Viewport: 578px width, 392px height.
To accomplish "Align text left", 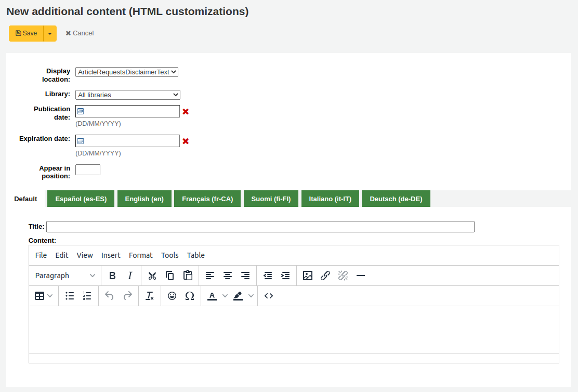I will (x=210, y=276).
